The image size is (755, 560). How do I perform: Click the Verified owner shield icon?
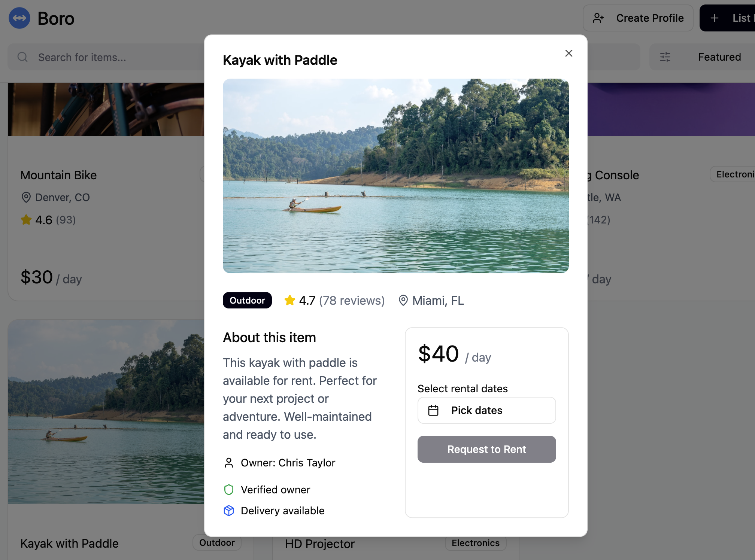(229, 490)
